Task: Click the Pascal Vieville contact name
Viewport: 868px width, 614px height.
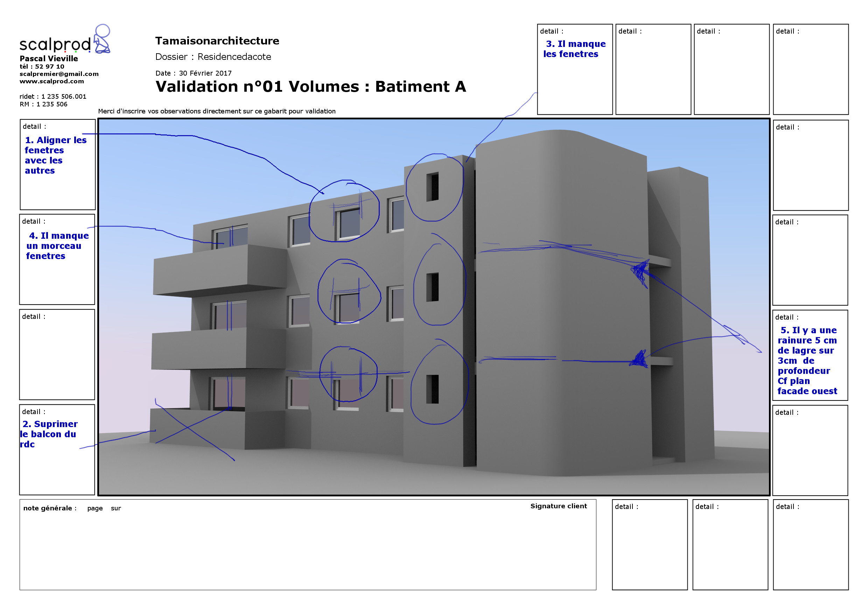Action: [x=49, y=58]
